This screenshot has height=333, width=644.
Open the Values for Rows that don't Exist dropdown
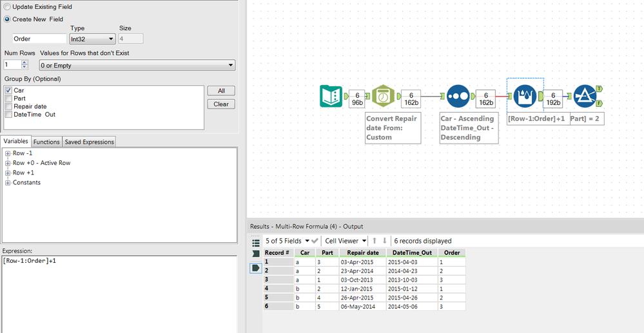[137, 65]
